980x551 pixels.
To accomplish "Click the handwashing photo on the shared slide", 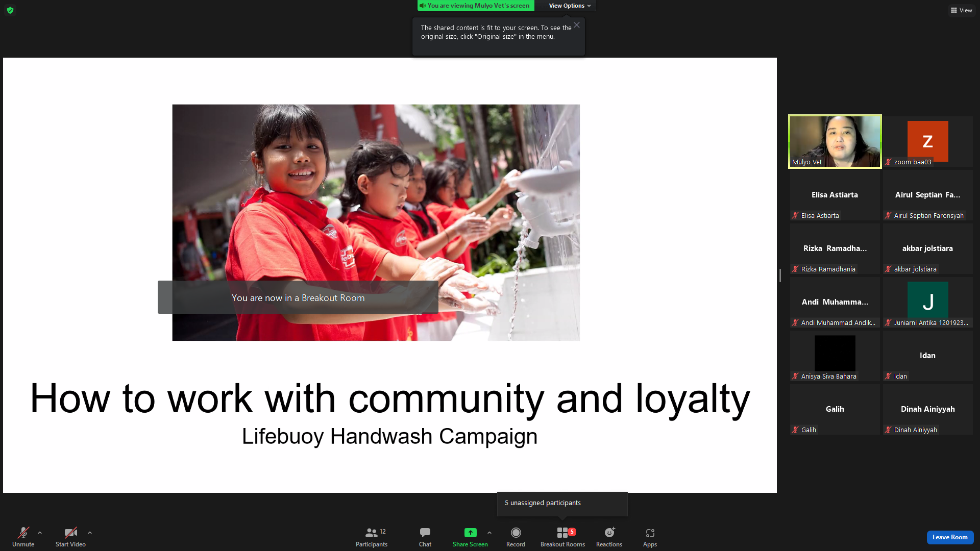I will [x=376, y=222].
